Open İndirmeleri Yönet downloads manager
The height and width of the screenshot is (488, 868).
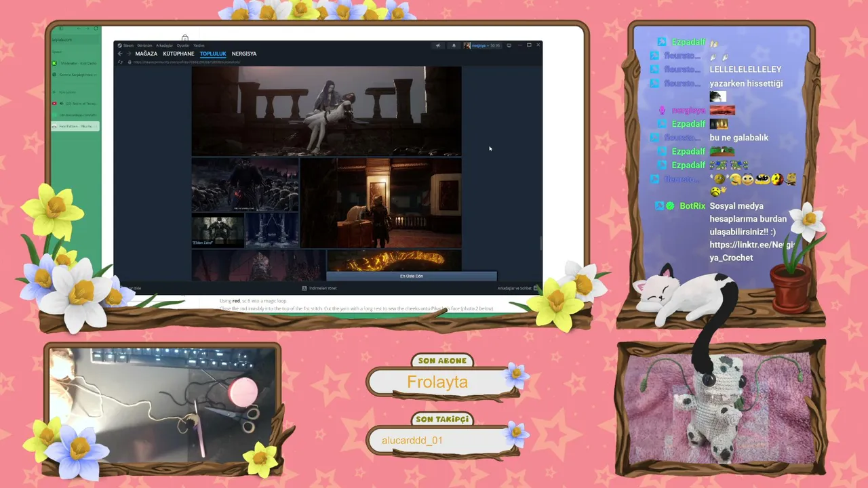(323, 288)
